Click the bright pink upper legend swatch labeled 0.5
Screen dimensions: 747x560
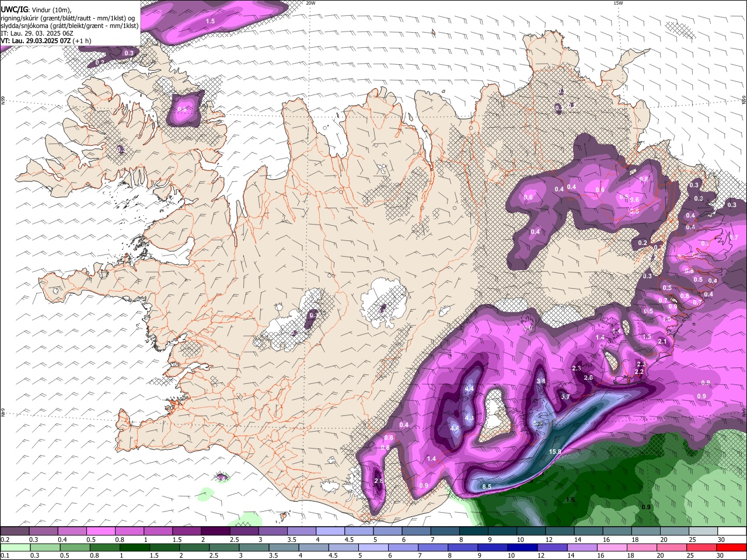click(100, 531)
